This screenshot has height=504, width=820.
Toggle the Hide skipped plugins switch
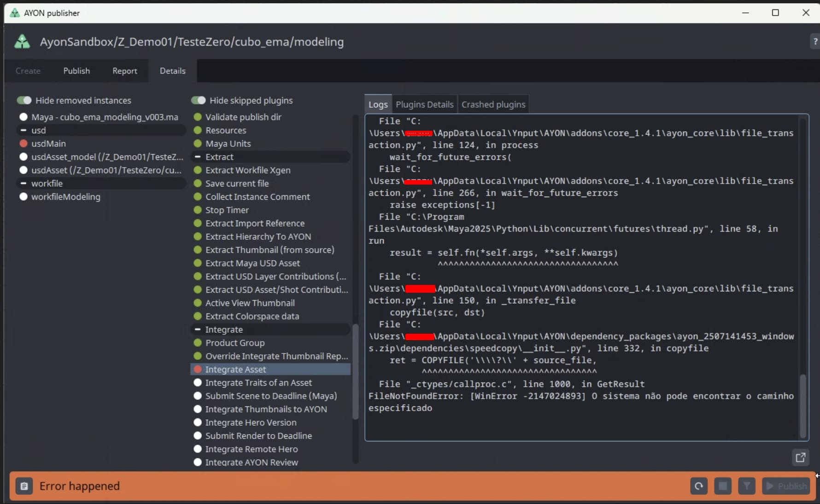pyautogui.click(x=198, y=100)
